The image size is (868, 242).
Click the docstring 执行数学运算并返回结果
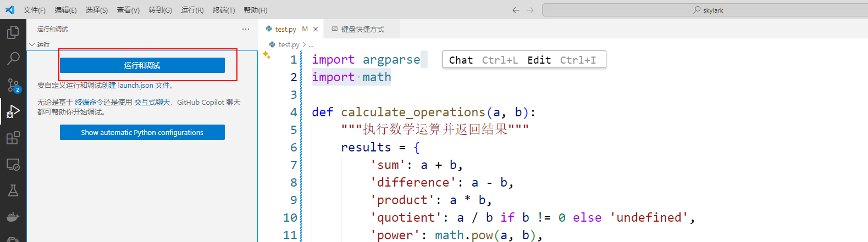pyautogui.click(x=435, y=130)
